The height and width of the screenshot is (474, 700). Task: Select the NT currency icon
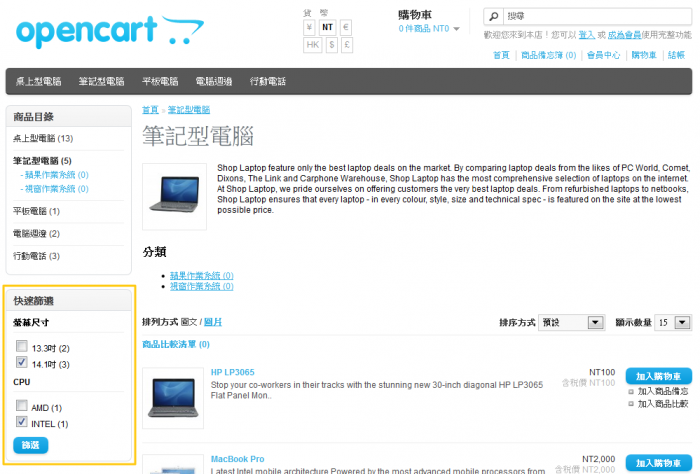327,27
